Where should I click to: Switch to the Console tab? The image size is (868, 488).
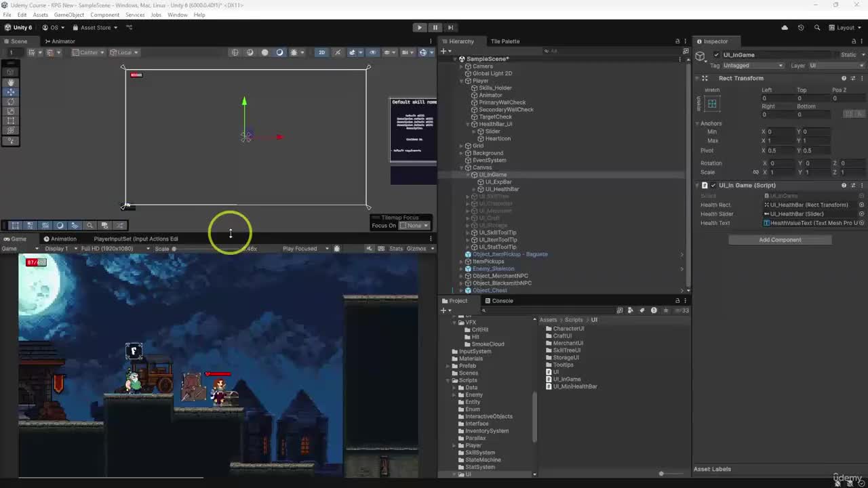point(498,301)
